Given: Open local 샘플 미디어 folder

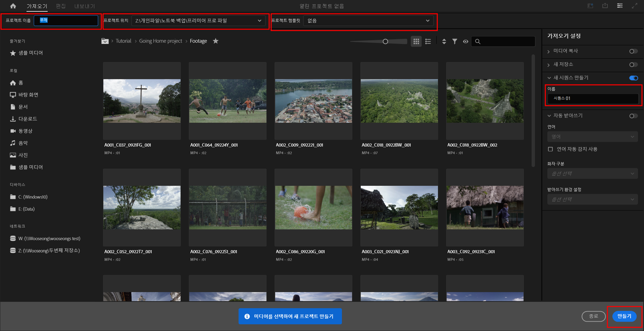Looking at the screenshot, I should 27,167.
